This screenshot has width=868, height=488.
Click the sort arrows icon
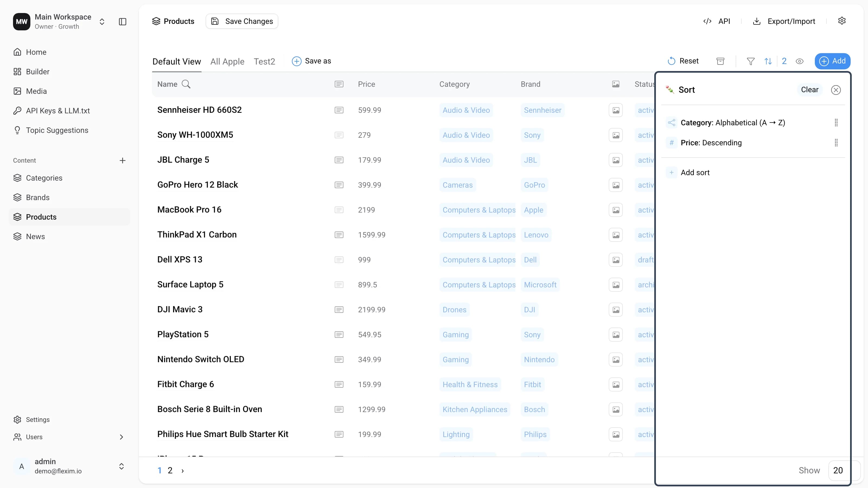click(768, 61)
